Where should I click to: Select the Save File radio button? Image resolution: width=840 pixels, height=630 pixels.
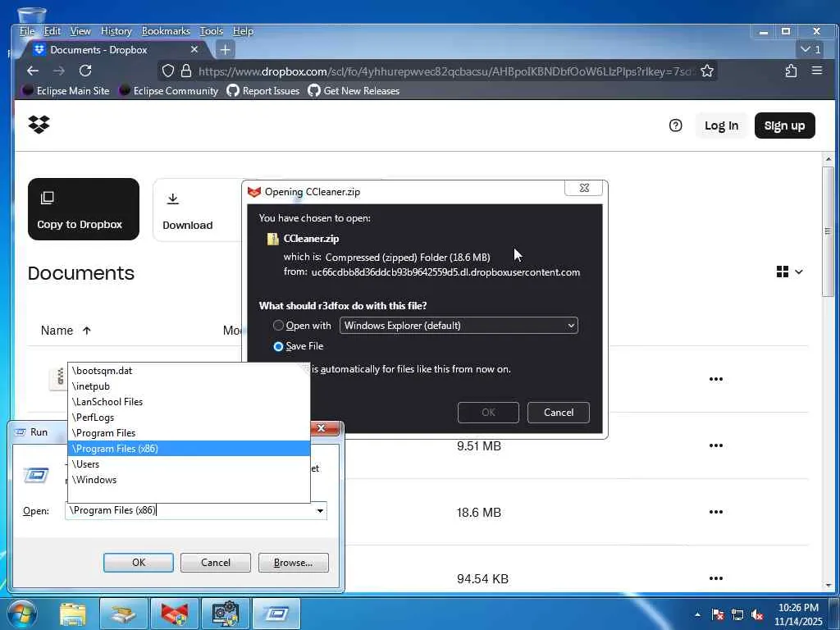point(278,346)
